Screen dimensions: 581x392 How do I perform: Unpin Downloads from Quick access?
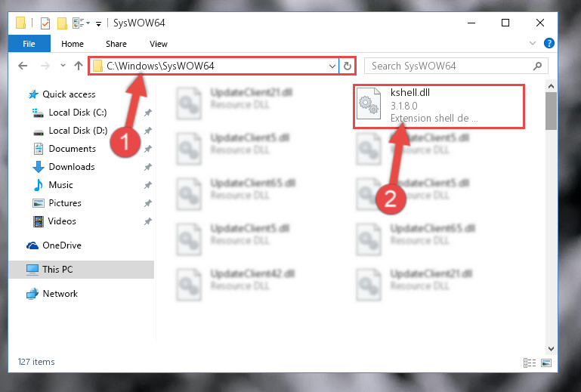coord(148,167)
